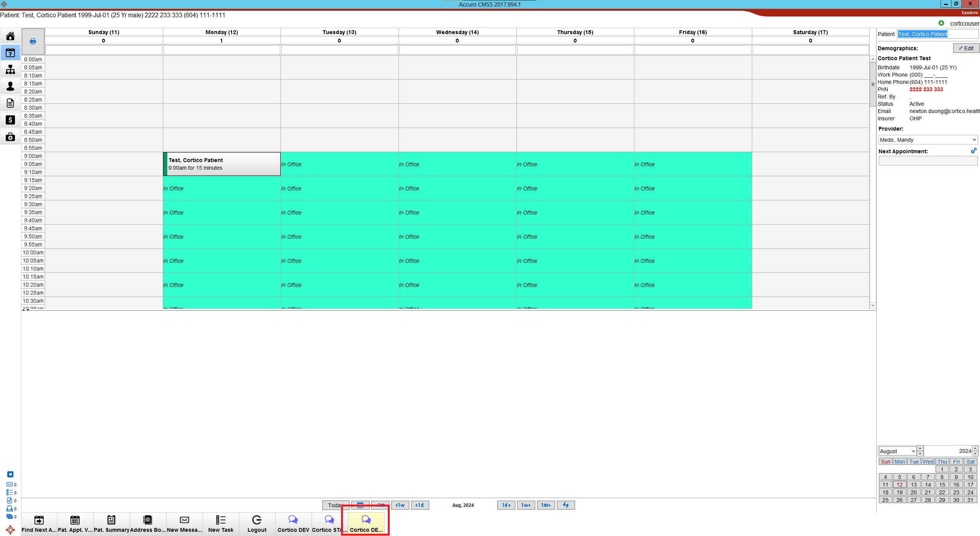Open the Billing dollar-sign sidebar icon
The height and width of the screenshot is (536, 980).
click(10, 120)
